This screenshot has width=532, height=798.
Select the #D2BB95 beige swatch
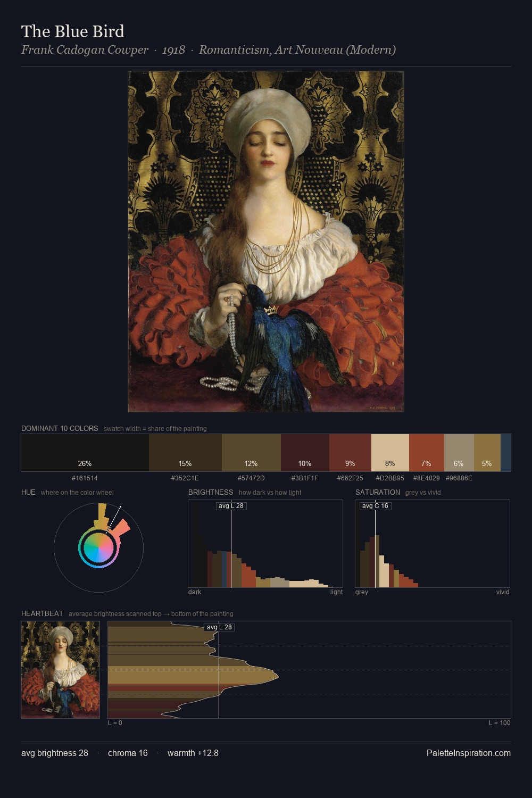click(x=390, y=453)
